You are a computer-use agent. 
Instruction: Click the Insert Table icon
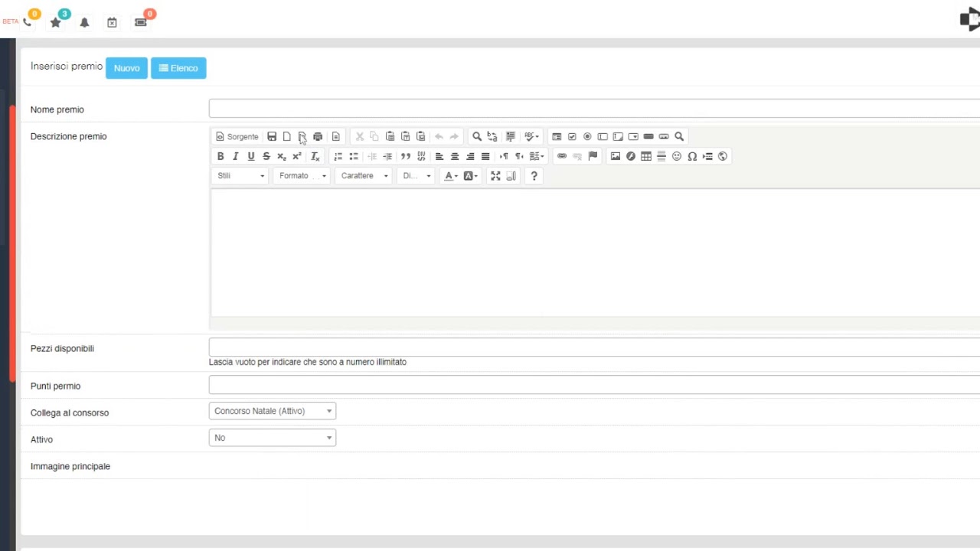pos(646,156)
